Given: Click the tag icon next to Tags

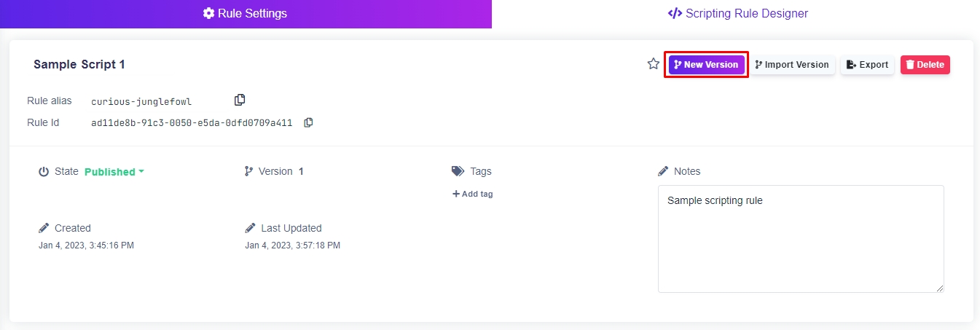Looking at the screenshot, I should click(x=458, y=171).
